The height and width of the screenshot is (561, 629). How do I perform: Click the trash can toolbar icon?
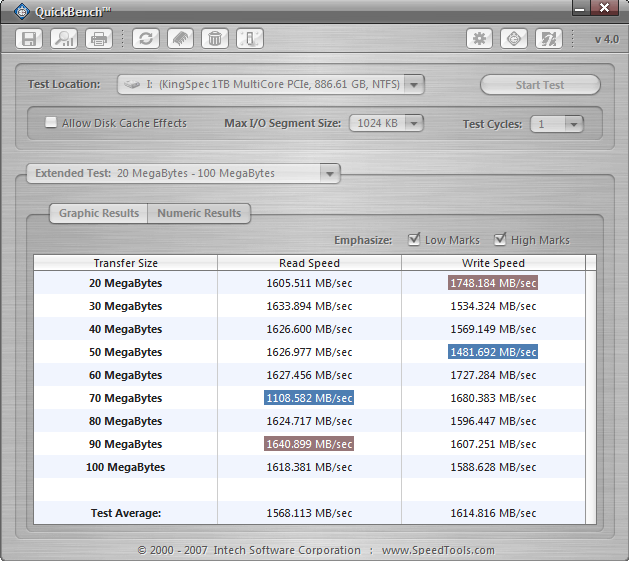[x=214, y=39]
